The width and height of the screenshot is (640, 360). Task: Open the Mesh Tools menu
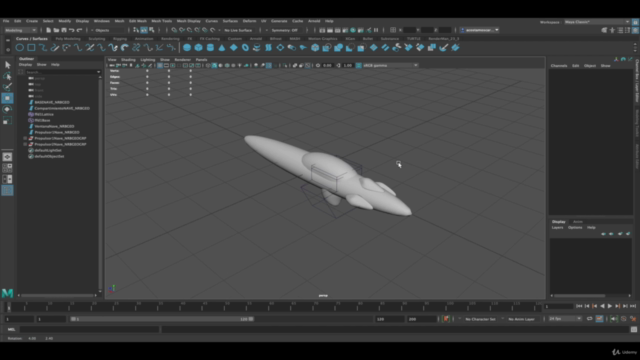(162, 21)
